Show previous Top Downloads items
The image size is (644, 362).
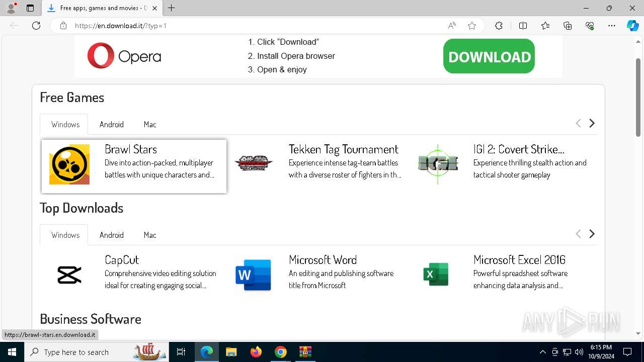point(578,234)
